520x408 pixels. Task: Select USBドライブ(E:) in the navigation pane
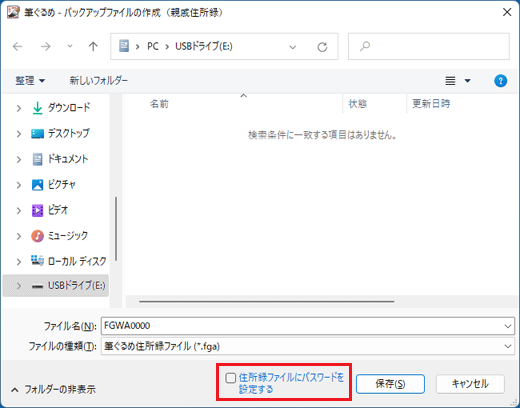[x=77, y=286]
